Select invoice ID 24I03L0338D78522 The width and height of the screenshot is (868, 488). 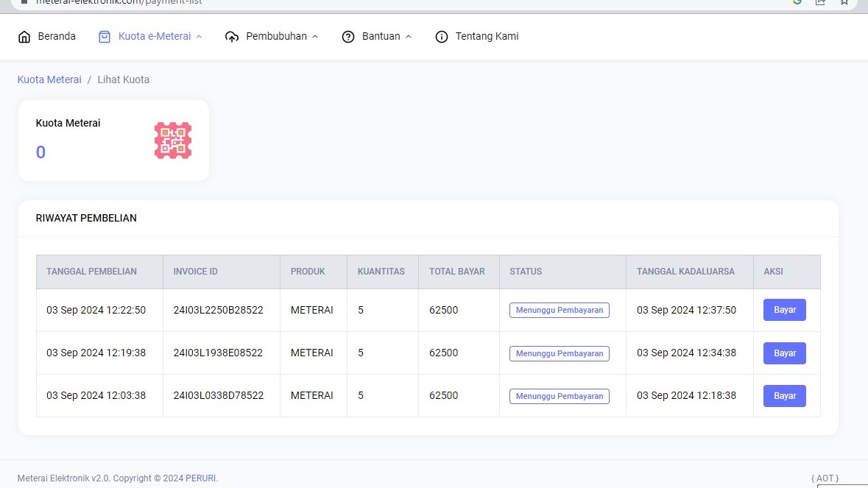coord(219,395)
